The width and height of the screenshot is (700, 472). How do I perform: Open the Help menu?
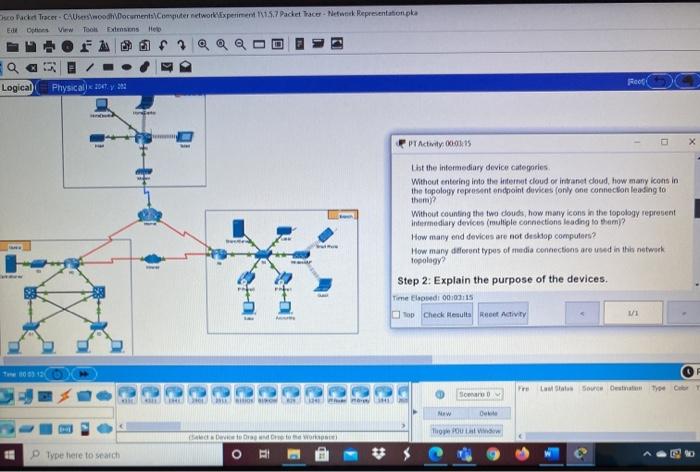(154, 29)
